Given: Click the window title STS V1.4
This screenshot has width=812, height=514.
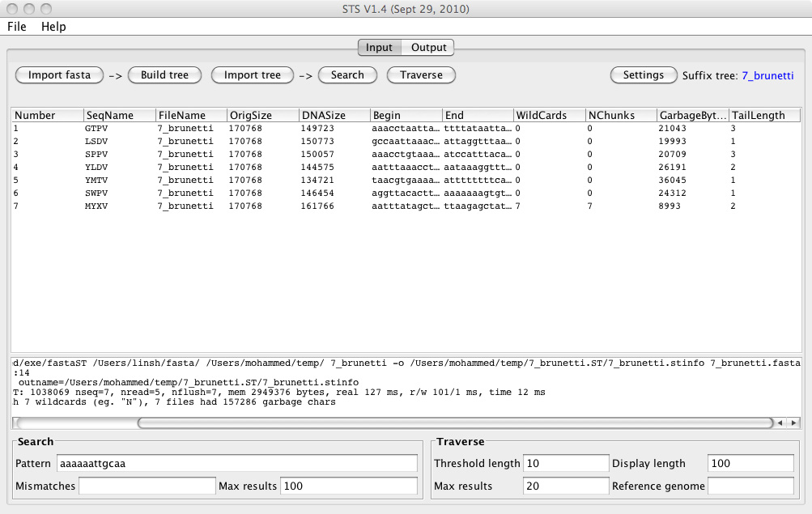Looking at the screenshot, I should pyautogui.click(x=406, y=9).
